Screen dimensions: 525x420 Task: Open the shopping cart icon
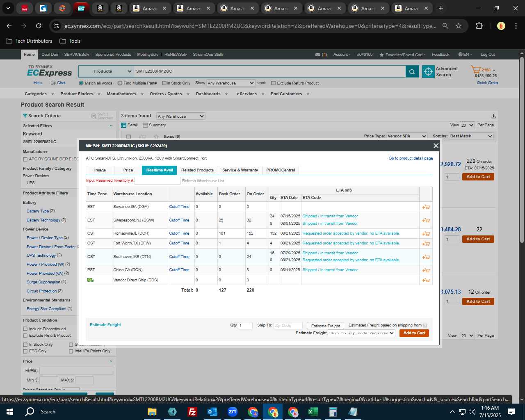[475, 70]
